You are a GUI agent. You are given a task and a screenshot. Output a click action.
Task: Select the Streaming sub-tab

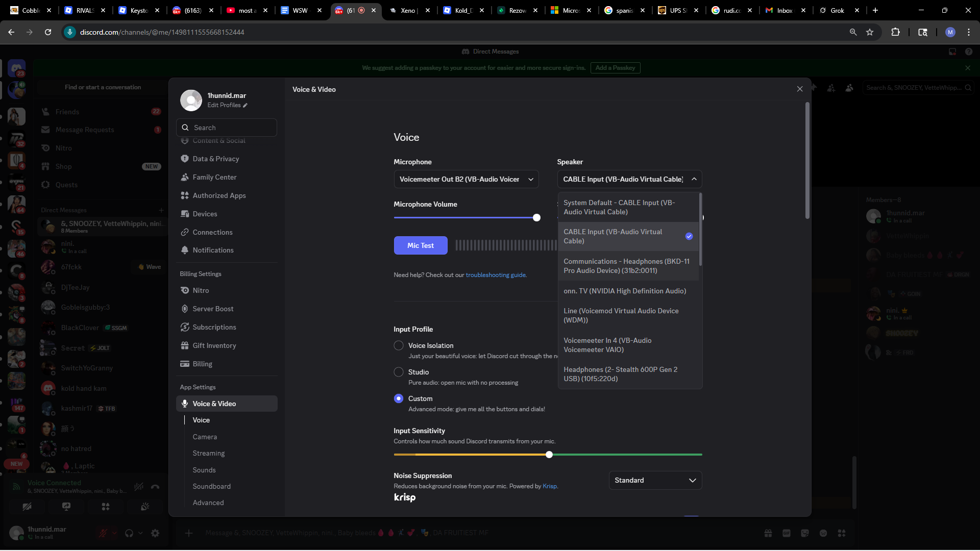[208, 453]
